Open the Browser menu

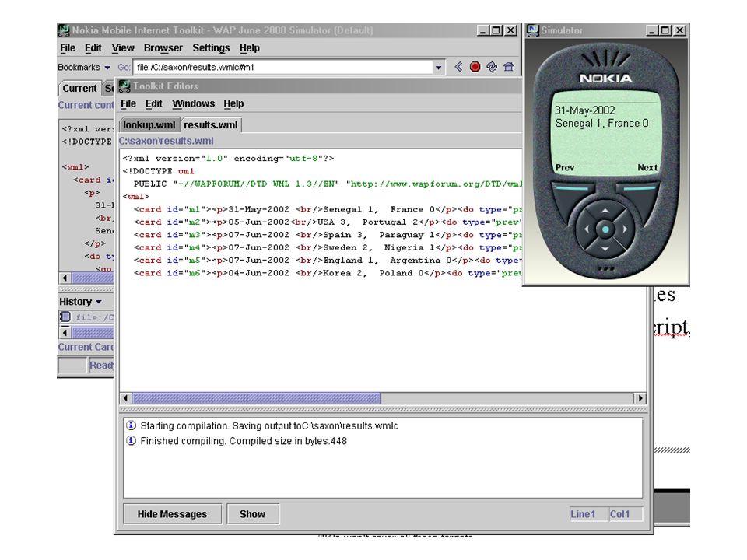pyautogui.click(x=163, y=48)
